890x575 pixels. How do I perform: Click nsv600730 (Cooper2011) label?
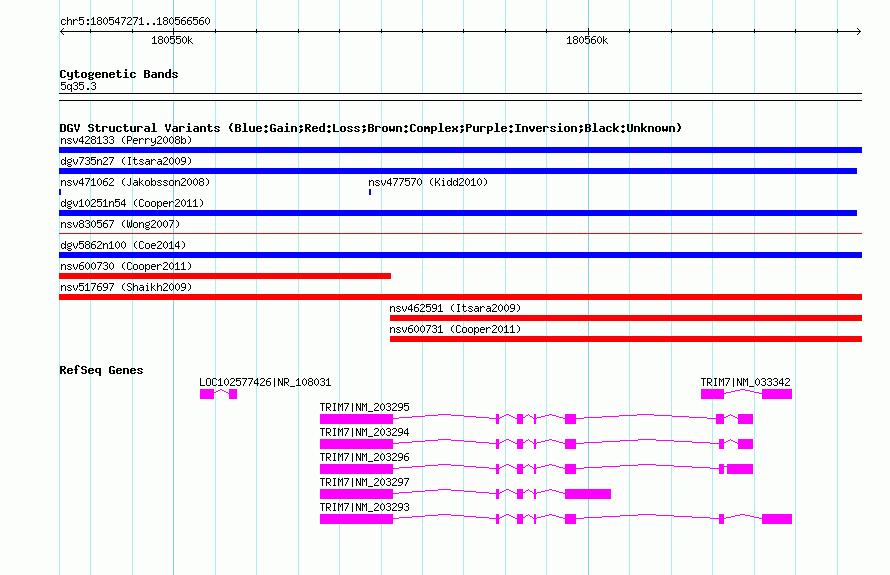(126, 266)
